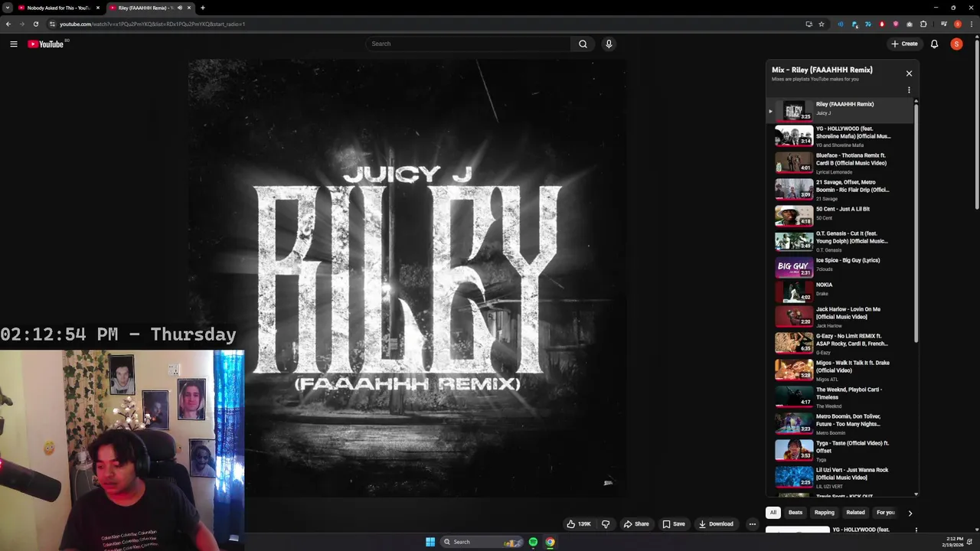Open the Chrome three-dot menu
This screenshot has width=980, height=551.
971,24
